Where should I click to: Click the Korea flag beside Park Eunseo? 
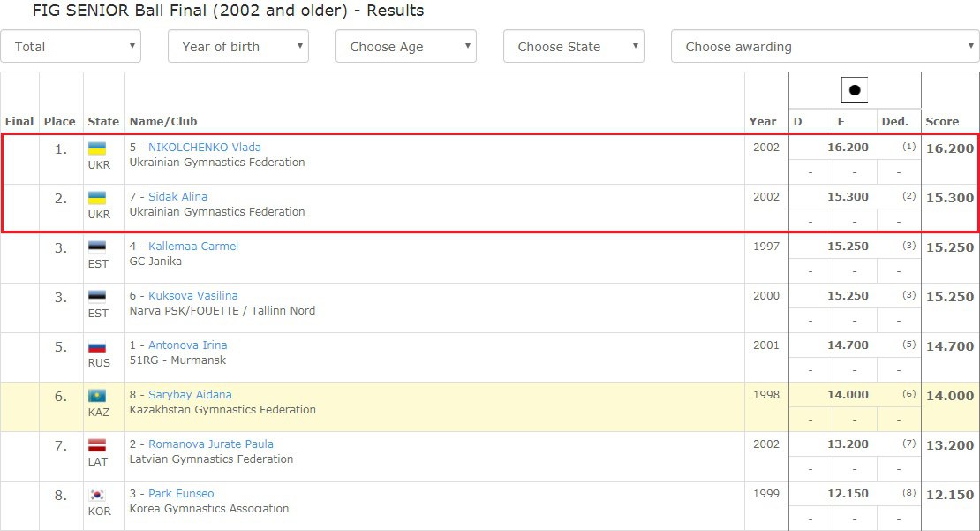point(98,496)
